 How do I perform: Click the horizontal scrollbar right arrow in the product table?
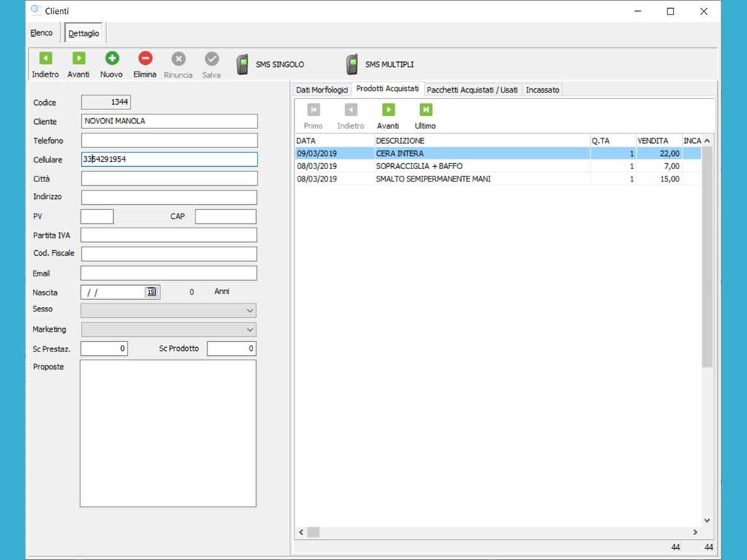(695, 533)
